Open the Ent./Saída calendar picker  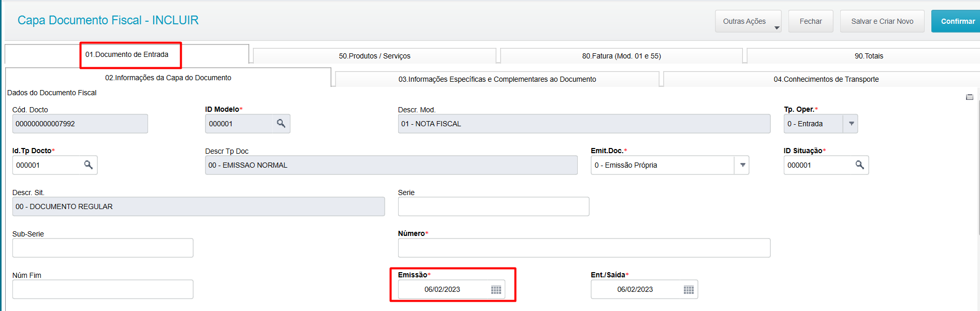click(x=689, y=290)
